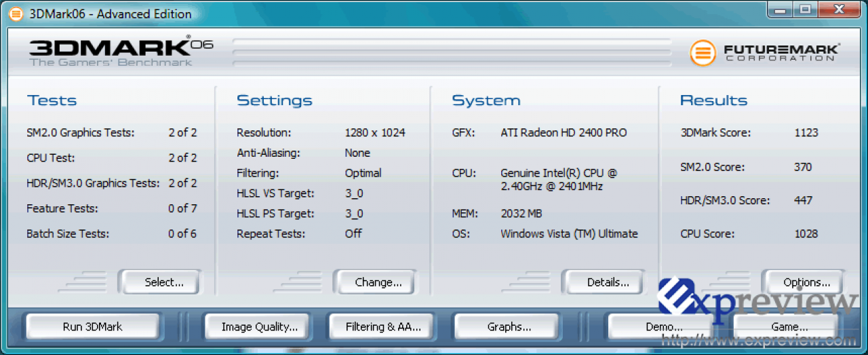The height and width of the screenshot is (355, 868).
Task: Click the Feature Tests label
Action: point(62,208)
